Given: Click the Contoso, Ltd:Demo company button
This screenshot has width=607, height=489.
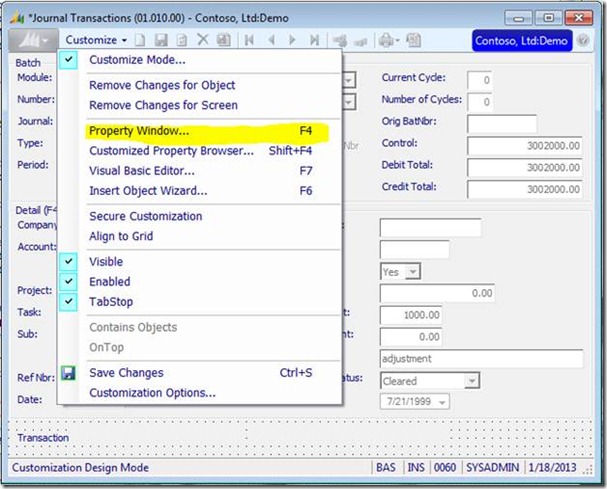Looking at the screenshot, I should tap(521, 41).
